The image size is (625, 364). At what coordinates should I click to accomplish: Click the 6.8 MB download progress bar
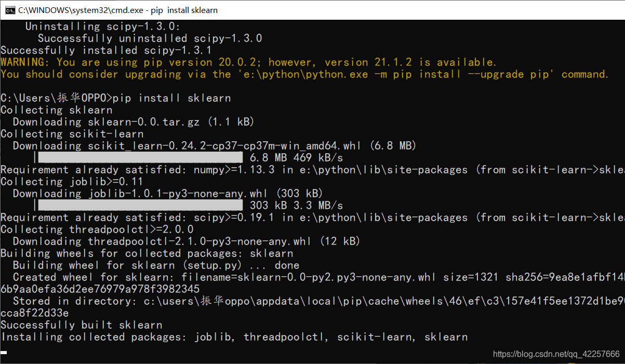pyautogui.click(x=140, y=157)
